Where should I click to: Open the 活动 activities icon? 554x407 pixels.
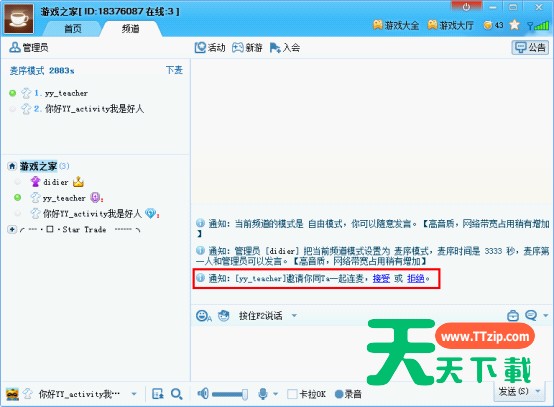pos(200,47)
